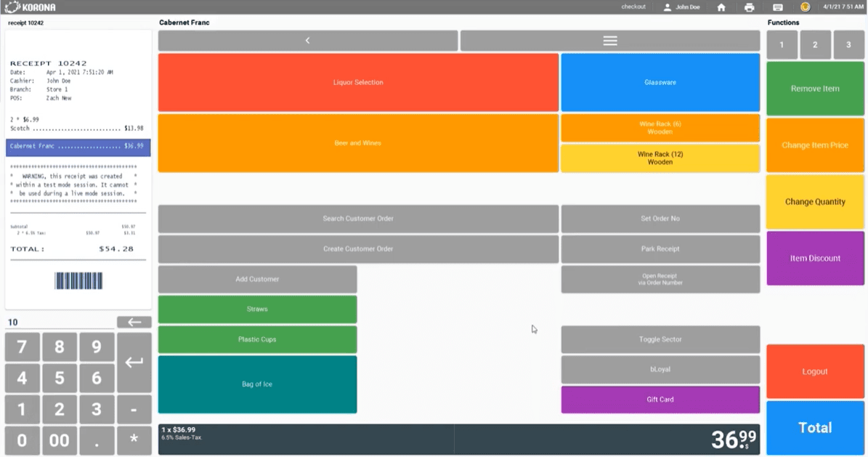Switch to Functions tab 2
868x457 pixels.
tap(816, 45)
